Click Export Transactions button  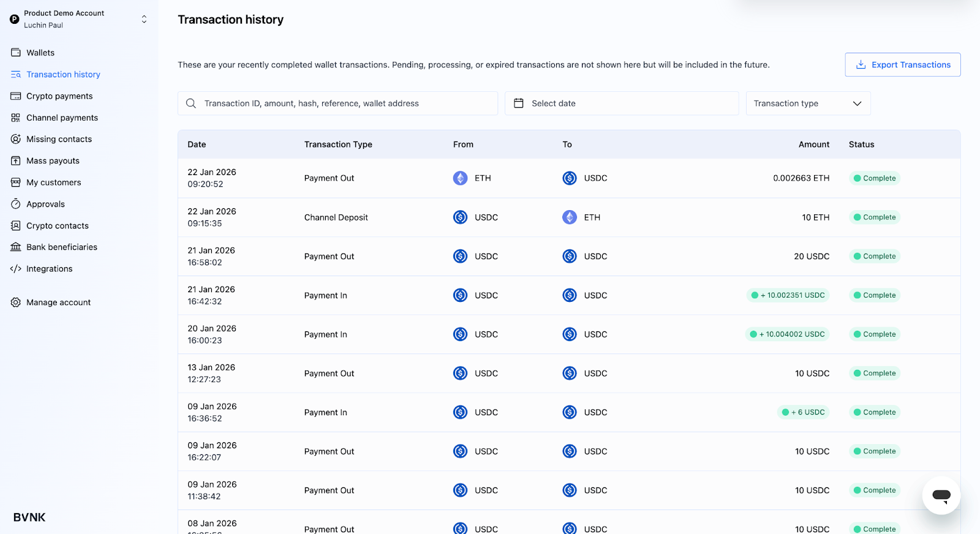coord(902,65)
